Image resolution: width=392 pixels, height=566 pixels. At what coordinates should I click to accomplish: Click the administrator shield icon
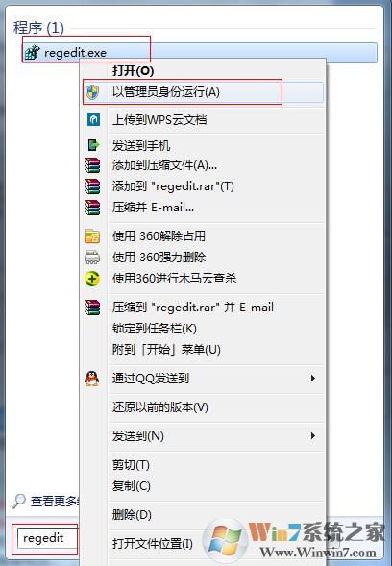[92, 92]
